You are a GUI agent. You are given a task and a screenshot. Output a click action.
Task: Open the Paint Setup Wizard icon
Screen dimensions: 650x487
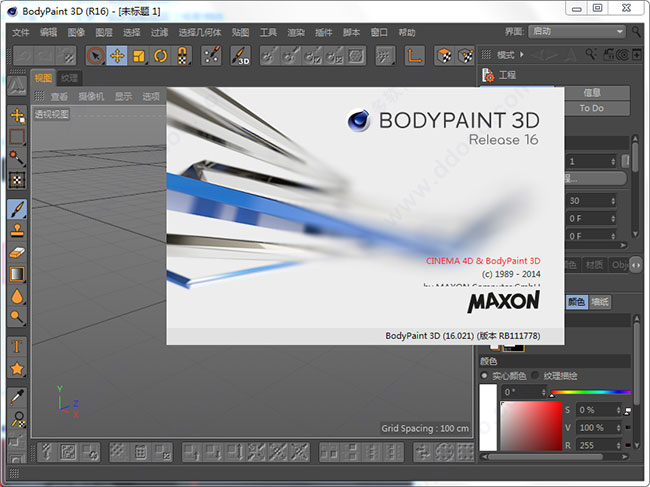[212, 56]
